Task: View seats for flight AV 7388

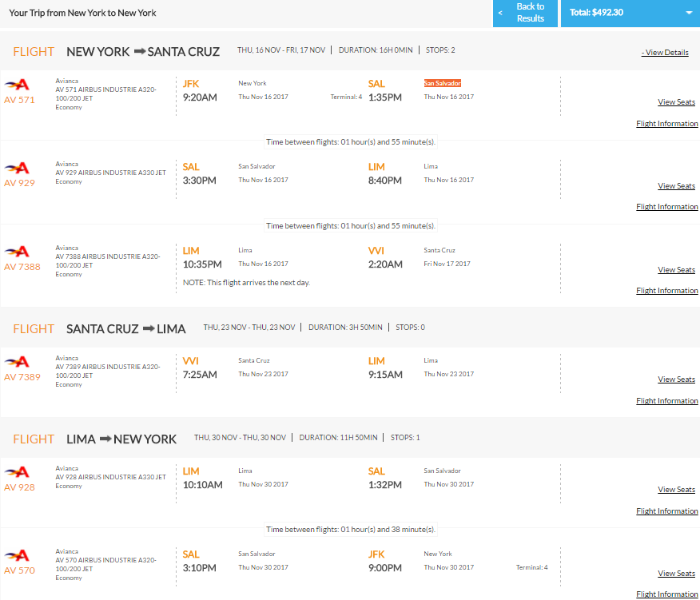Action: [x=676, y=270]
